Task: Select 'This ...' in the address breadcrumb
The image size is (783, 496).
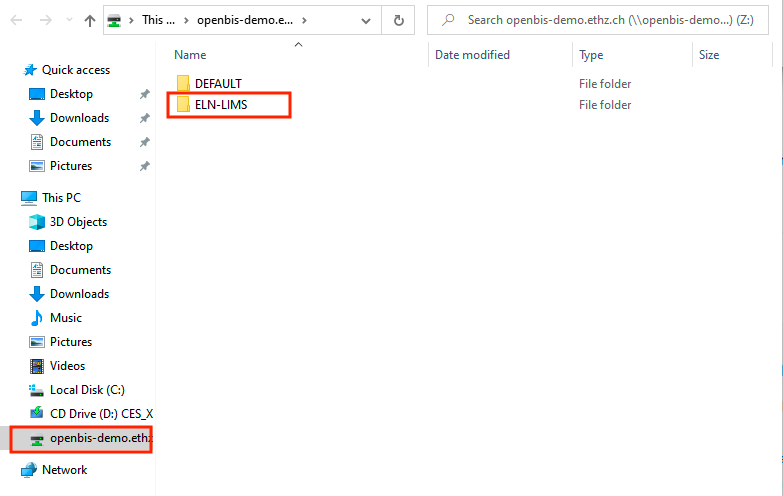Action: click(158, 20)
